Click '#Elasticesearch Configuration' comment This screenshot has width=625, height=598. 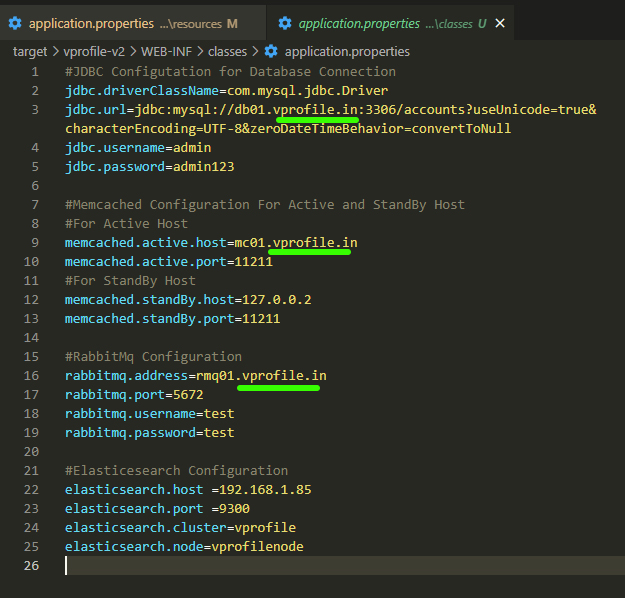[177, 471]
